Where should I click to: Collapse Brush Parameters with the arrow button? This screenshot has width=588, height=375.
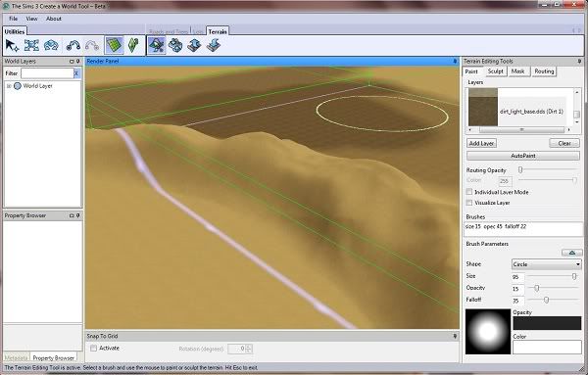[x=572, y=253]
